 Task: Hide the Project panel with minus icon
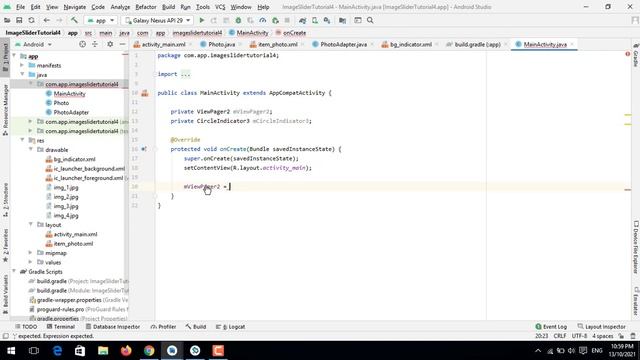122,44
